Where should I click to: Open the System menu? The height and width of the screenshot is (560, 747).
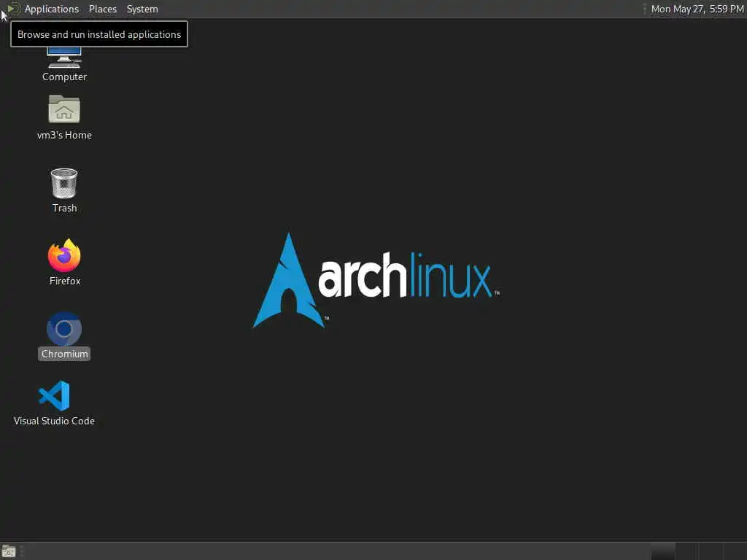142,9
